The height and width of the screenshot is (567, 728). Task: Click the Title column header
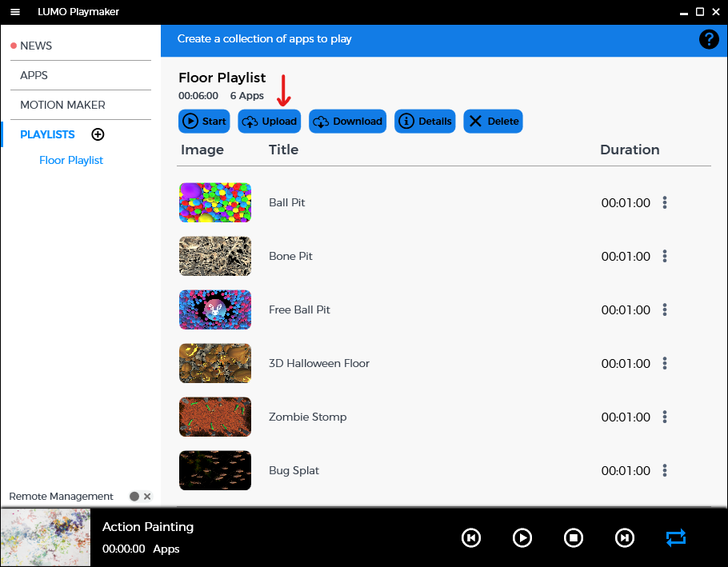pyautogui.click(x=284, y=150)
